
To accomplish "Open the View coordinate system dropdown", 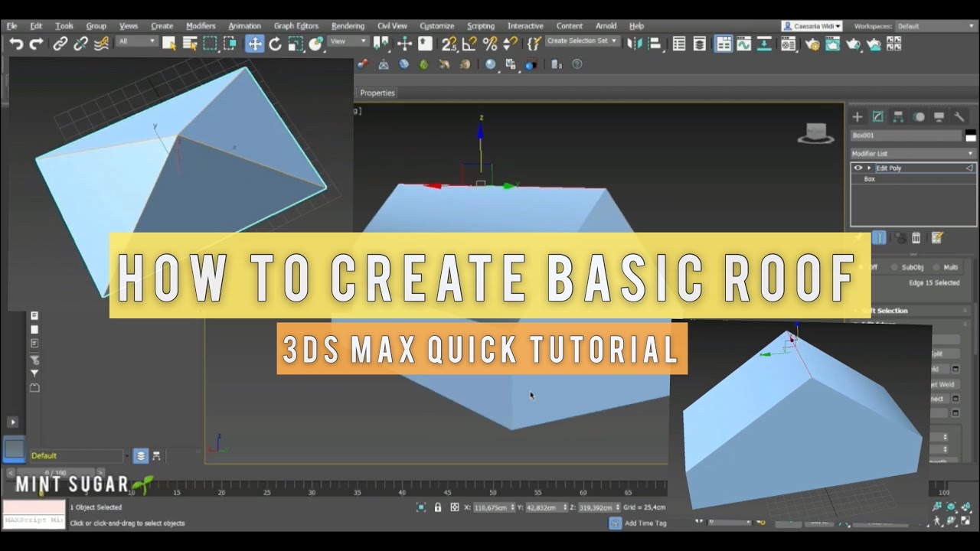I will [348, 41].
